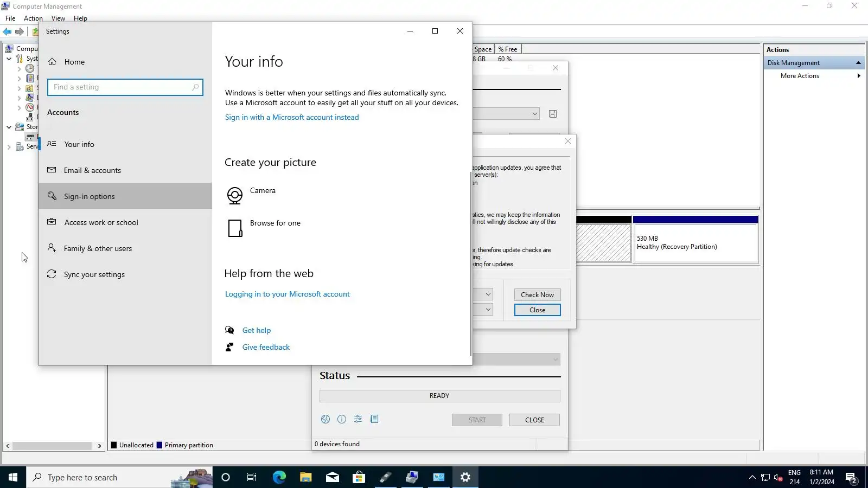Click the log notepad icon near Status
The image size is (868, 488).
(374, 419)
